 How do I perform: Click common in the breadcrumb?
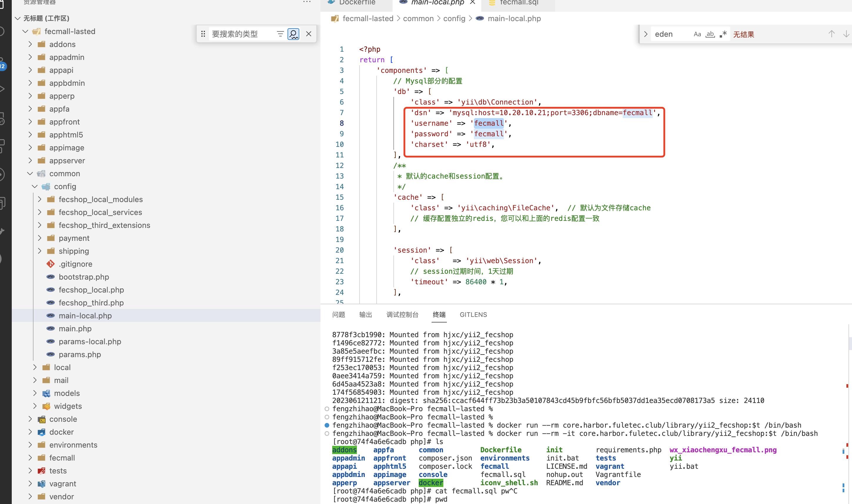click(x=418, y=18)
